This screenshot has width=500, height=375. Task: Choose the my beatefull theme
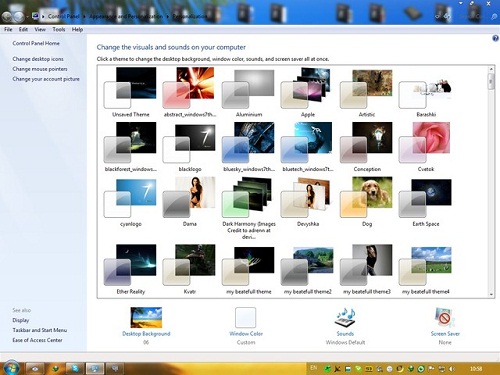[x=248, y=266]
